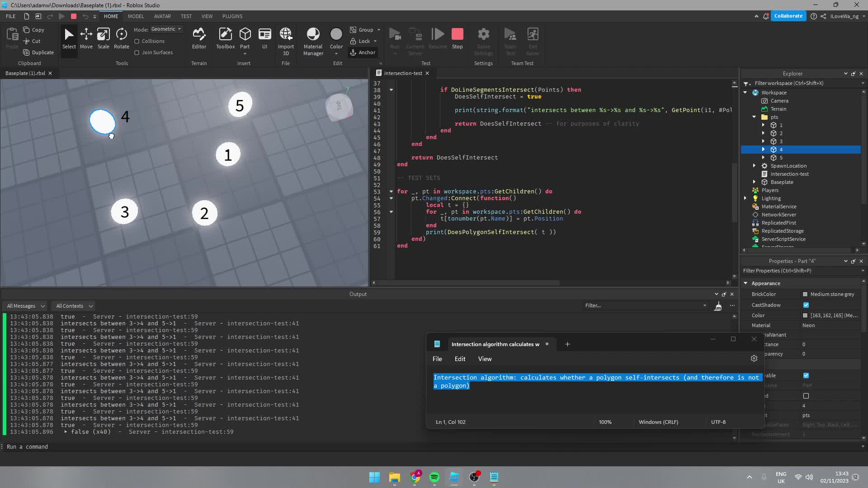Open the BrickColor color swatch
Screen dimensions: 868x488
[x=806, y=294]
